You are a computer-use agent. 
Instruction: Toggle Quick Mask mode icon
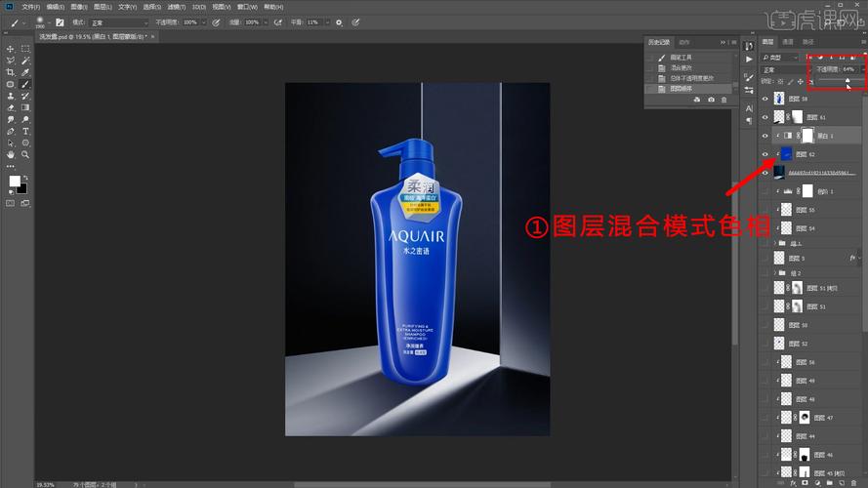[x=10, y=203]
